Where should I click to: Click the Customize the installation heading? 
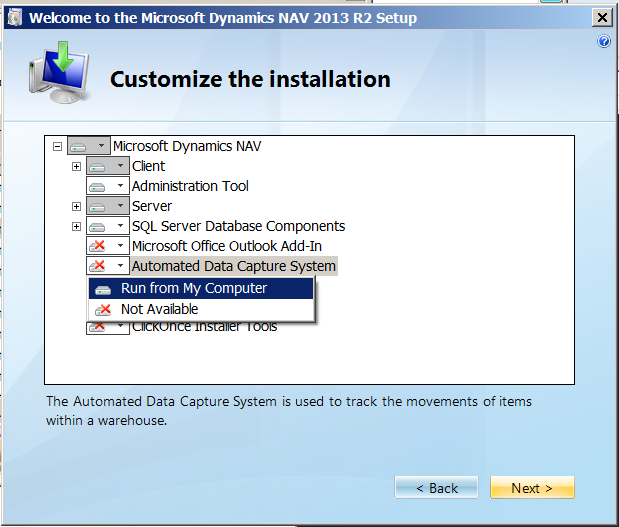(x=250, y=79)
